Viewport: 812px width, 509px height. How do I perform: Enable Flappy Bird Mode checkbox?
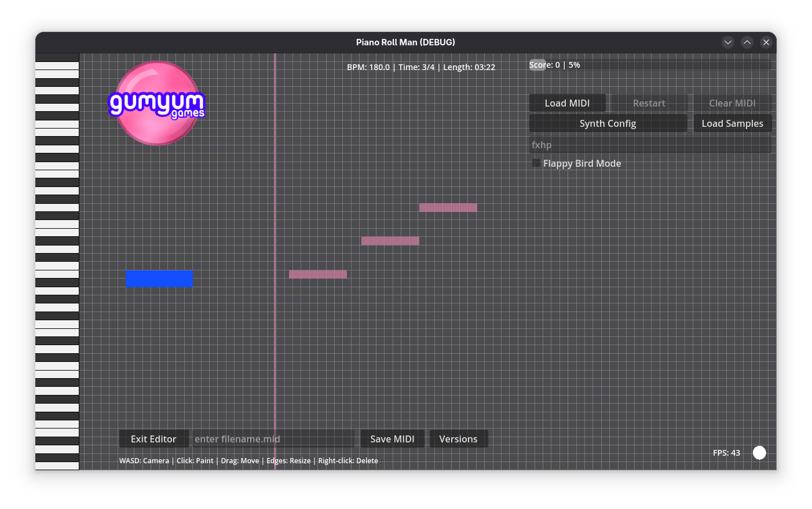click(536, 163)
